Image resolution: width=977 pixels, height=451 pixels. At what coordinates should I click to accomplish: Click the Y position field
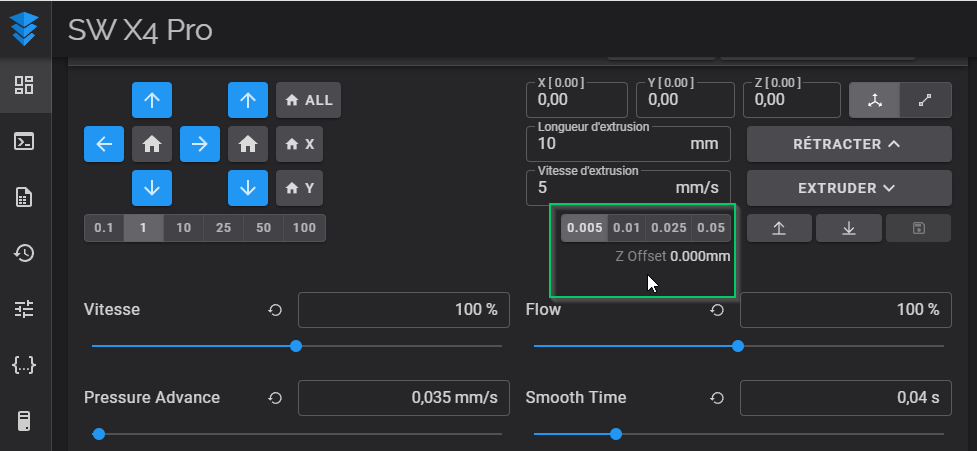pos(685,100)
